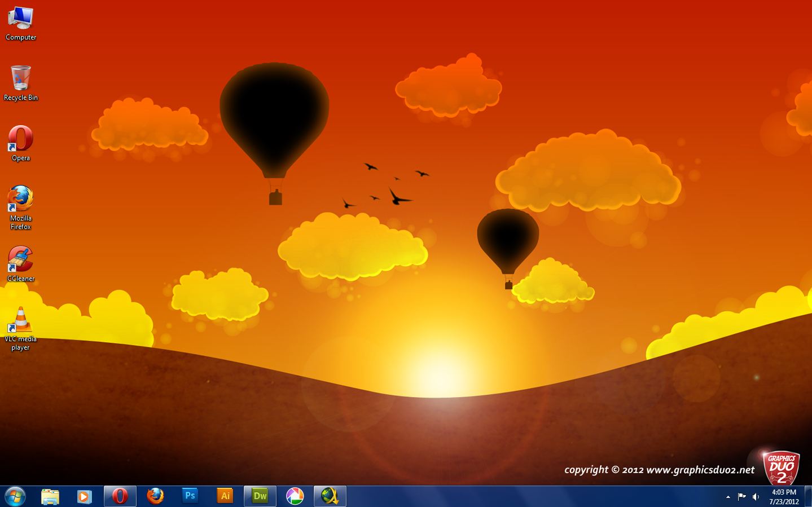Click the Show desktop button
The height and width of the screenshot is (507, 812).
click(808, 496)
